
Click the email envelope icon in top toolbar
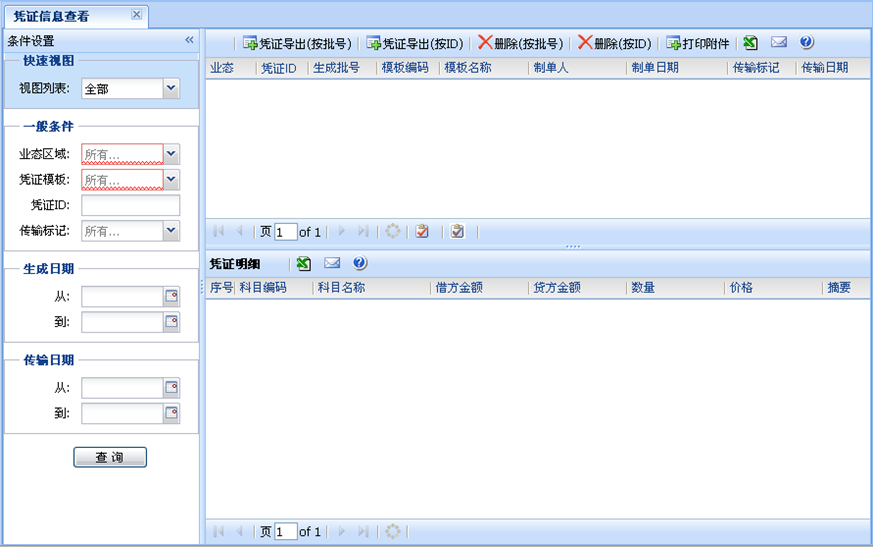coord(778,43)
